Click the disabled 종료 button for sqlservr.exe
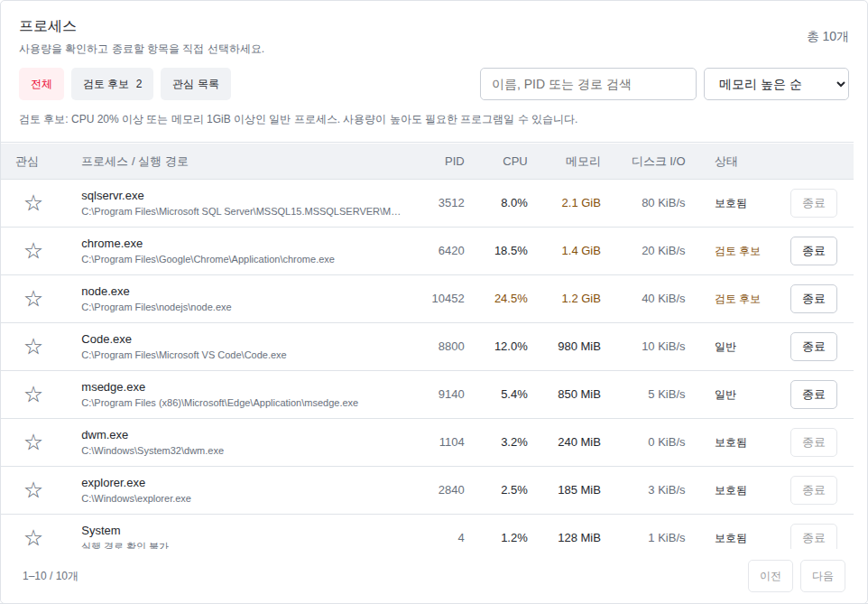 click(814, 203)
